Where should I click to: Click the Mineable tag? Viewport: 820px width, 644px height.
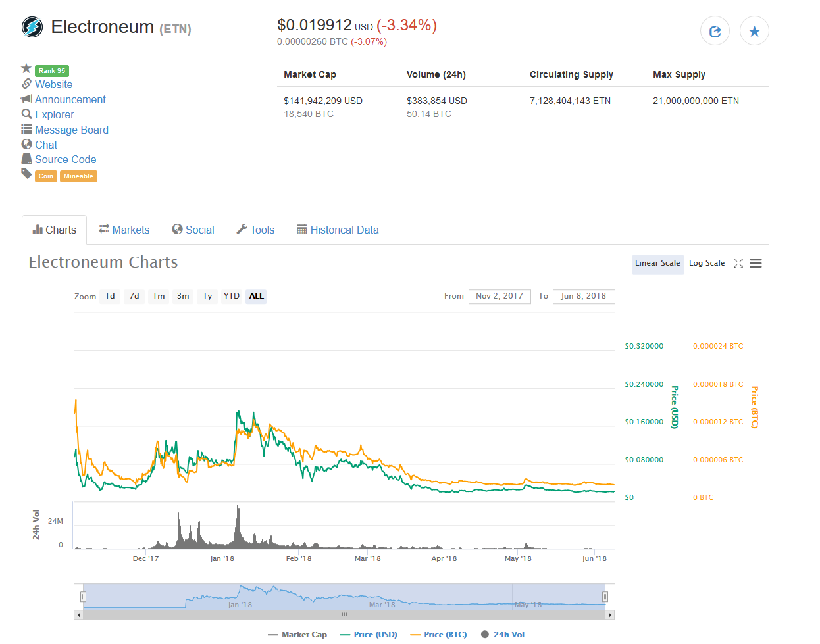(79, 176)
